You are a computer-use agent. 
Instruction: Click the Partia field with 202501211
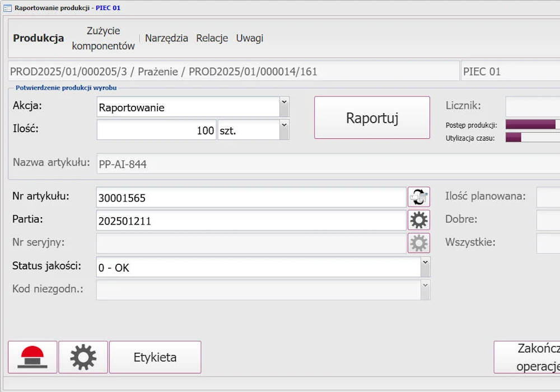(x=251, y=221)
